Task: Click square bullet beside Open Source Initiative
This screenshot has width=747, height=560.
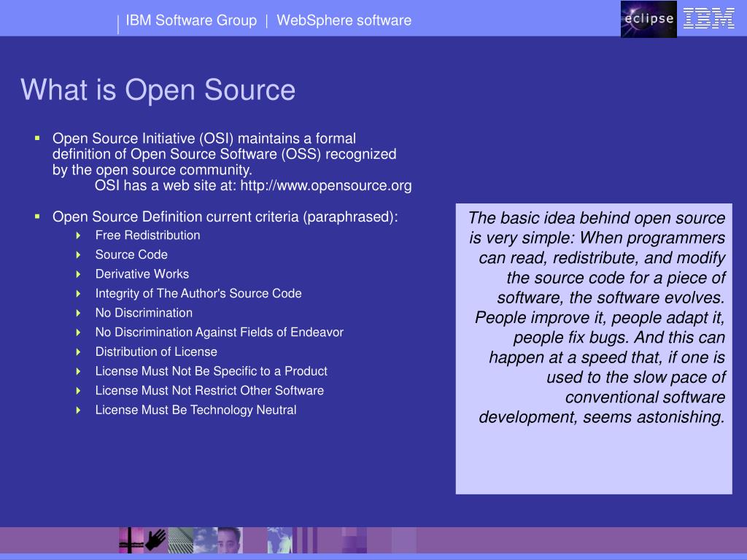Action: (x=37, y=138)
